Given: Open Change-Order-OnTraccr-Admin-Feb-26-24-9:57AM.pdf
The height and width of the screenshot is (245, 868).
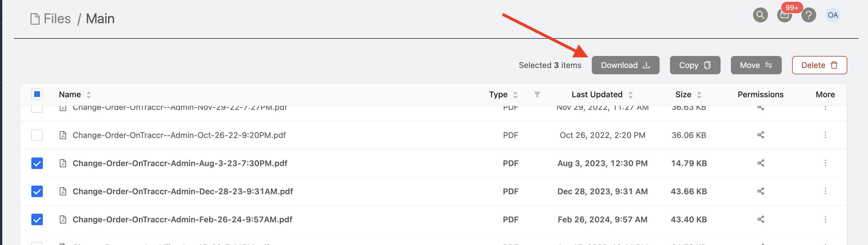Looking at the screenshot, I should coord(182,219).
